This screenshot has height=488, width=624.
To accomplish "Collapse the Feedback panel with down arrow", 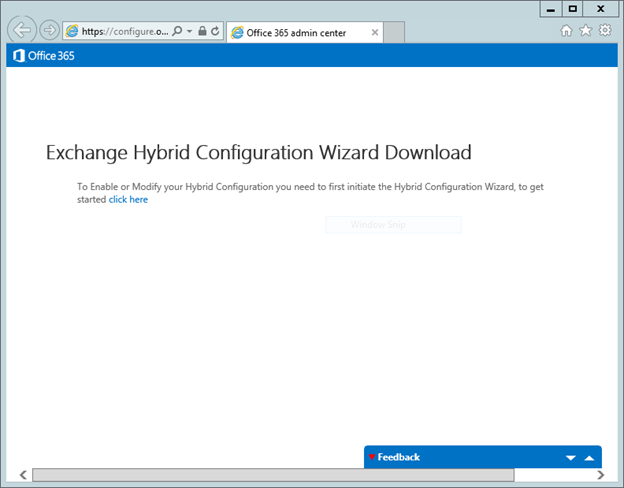I will 571,458.
